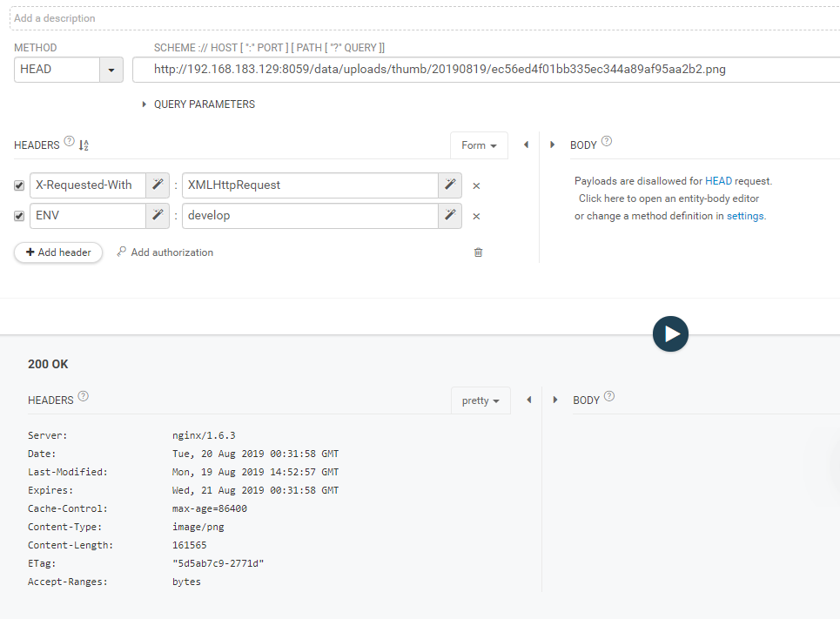Click the magic wand beside XMLHttpRequest value
840x619 pixels.
pos(449,185)
